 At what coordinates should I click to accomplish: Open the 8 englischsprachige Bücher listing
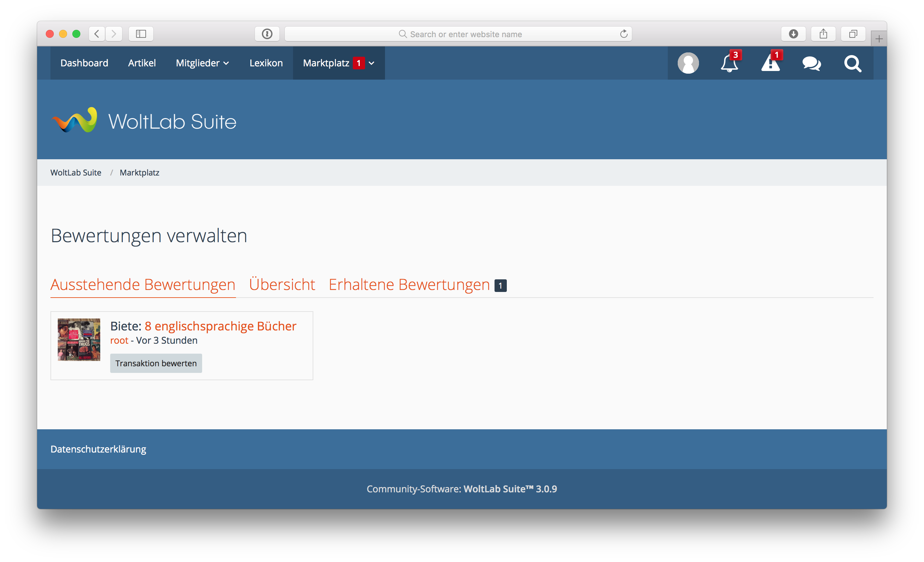[x=220, y=326]
